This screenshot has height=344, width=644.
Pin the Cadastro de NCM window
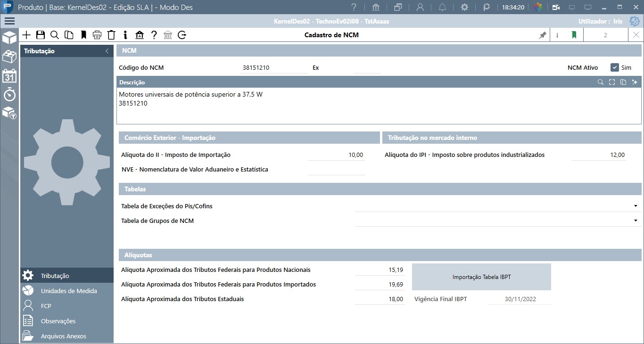click(543, 35)
